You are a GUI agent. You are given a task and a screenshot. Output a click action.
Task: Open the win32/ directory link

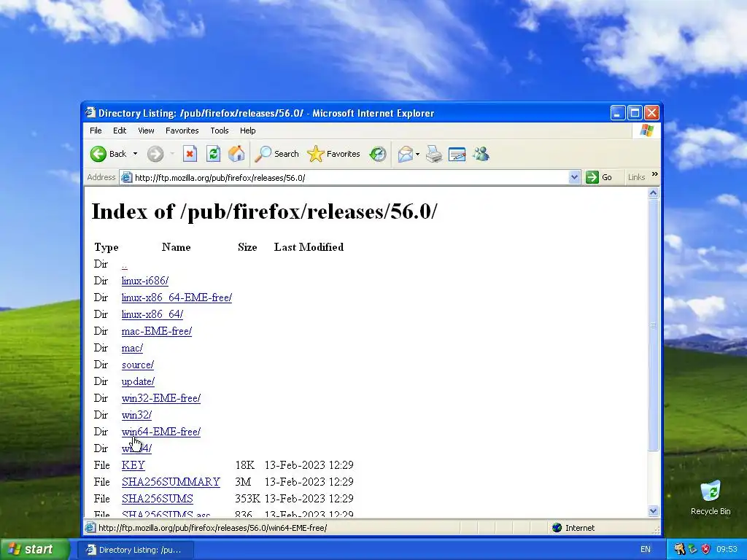tap(136, 415)
